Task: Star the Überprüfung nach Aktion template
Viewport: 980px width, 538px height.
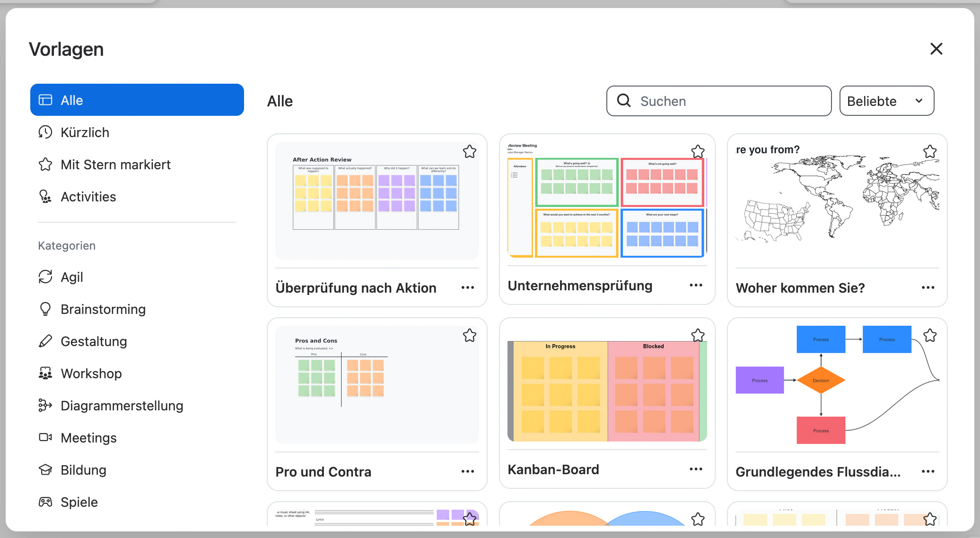Action: point(469,152)
